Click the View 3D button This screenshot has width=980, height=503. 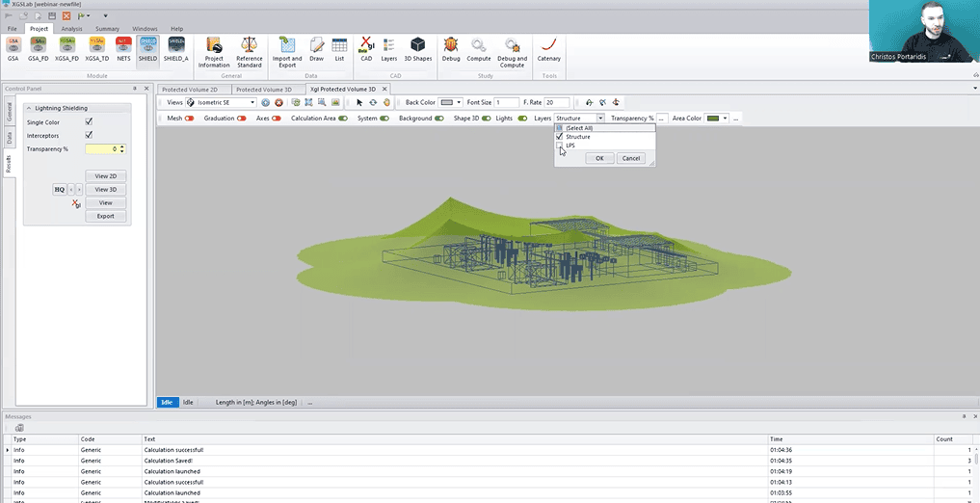[x=106, y=189]
